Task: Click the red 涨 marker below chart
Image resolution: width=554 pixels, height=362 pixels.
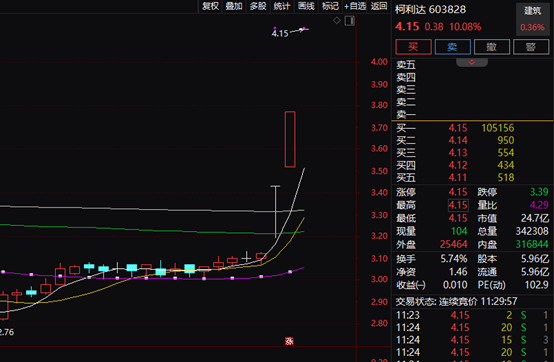Action: click(289, 341)
